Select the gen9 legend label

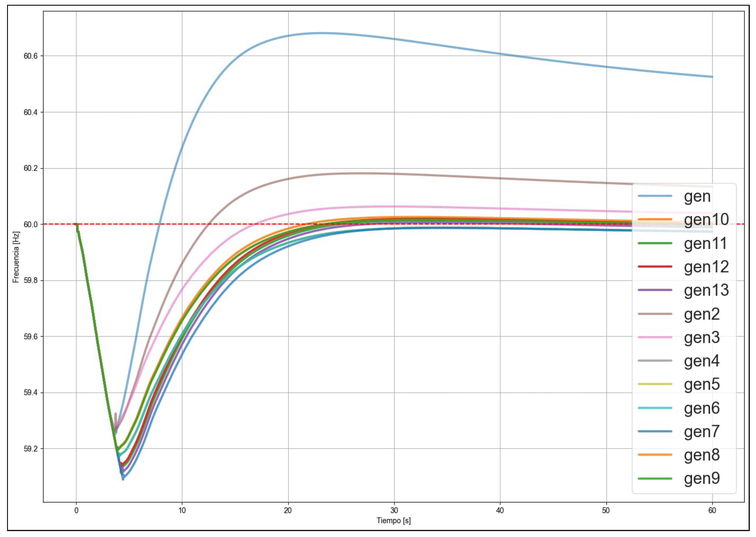pyautogui.click(x=702, y=478)
